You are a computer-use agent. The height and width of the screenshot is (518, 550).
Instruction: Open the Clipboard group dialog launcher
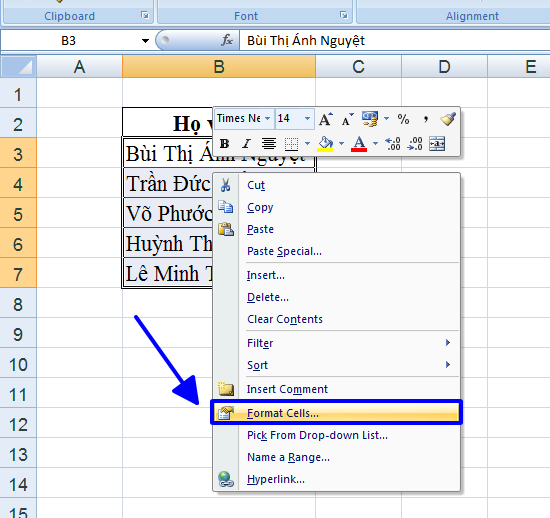[x=145, y=15]
